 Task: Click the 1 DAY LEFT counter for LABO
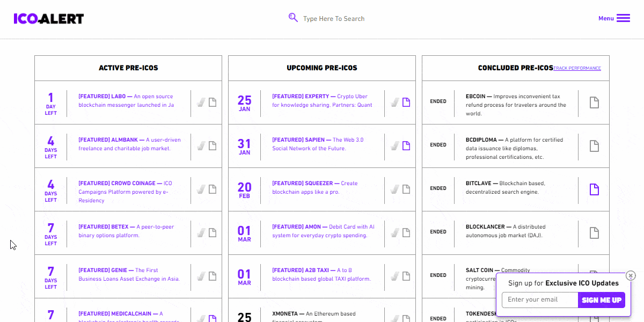click(50, 104)
